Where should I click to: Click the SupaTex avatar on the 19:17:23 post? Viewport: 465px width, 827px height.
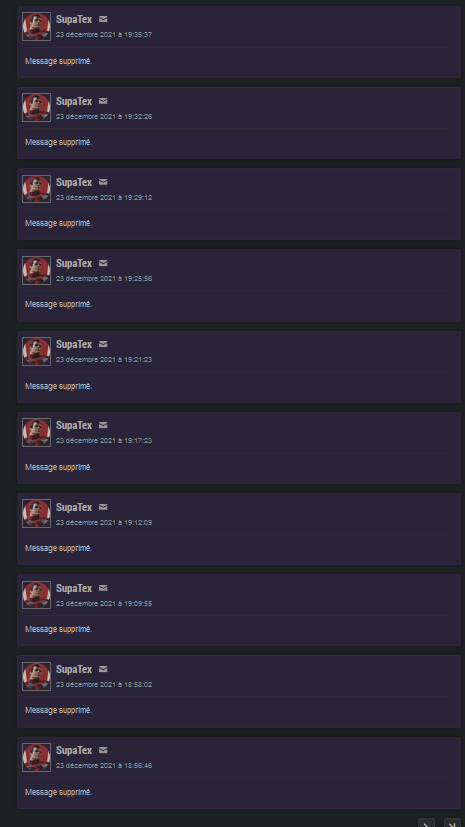tap(36, 432)
